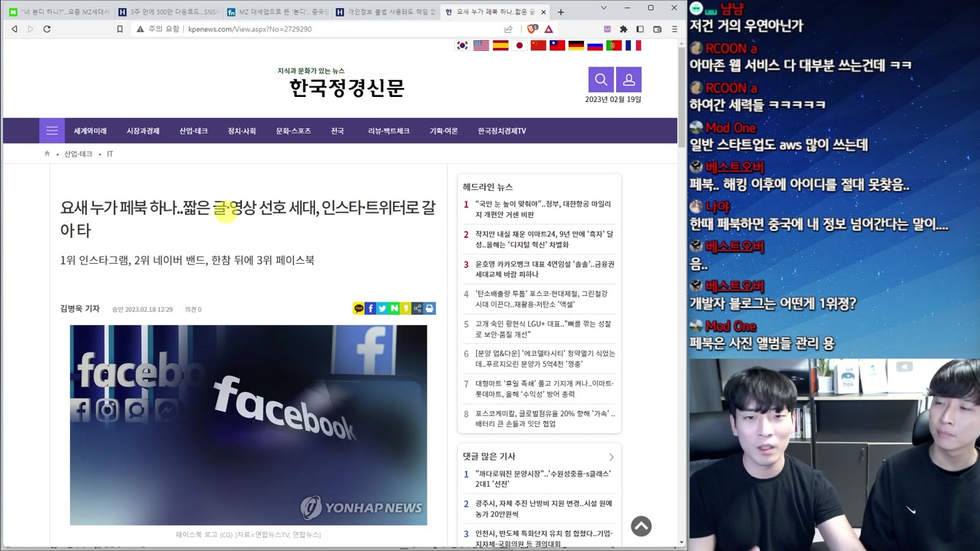Open the 시장과경제 menu

pyautogui.click(x=143, y=131)
